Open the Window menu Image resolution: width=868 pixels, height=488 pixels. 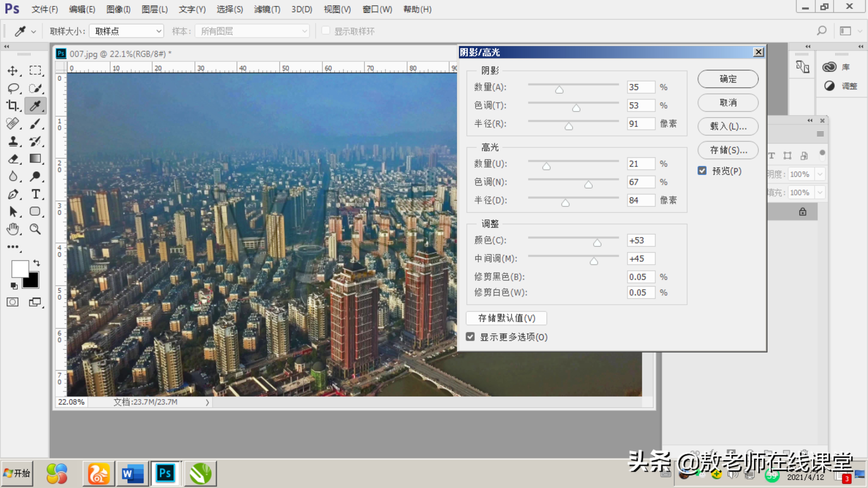(377, 9)
